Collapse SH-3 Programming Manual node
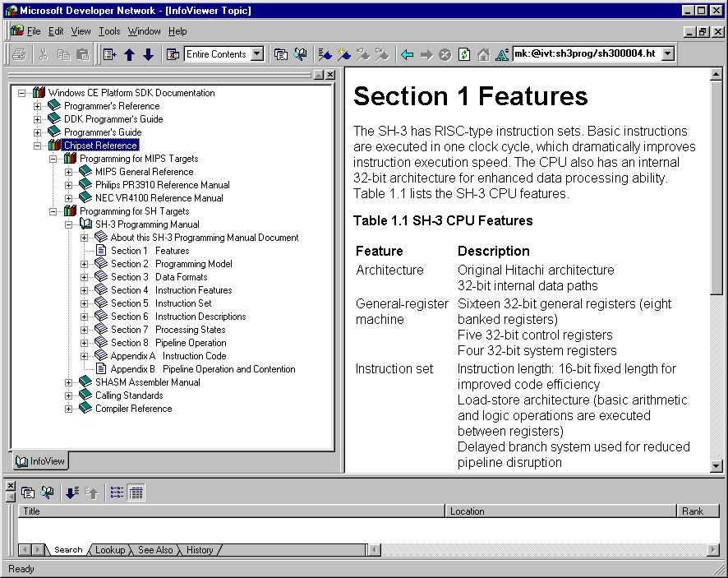The height and width of the screenshot is (578, 728). (69, 224)
